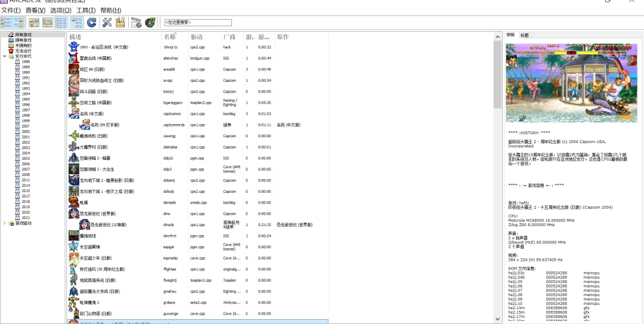Select the dinods clone game row
The height and width of the screenshot is (324, 644).
click(197, 224)
